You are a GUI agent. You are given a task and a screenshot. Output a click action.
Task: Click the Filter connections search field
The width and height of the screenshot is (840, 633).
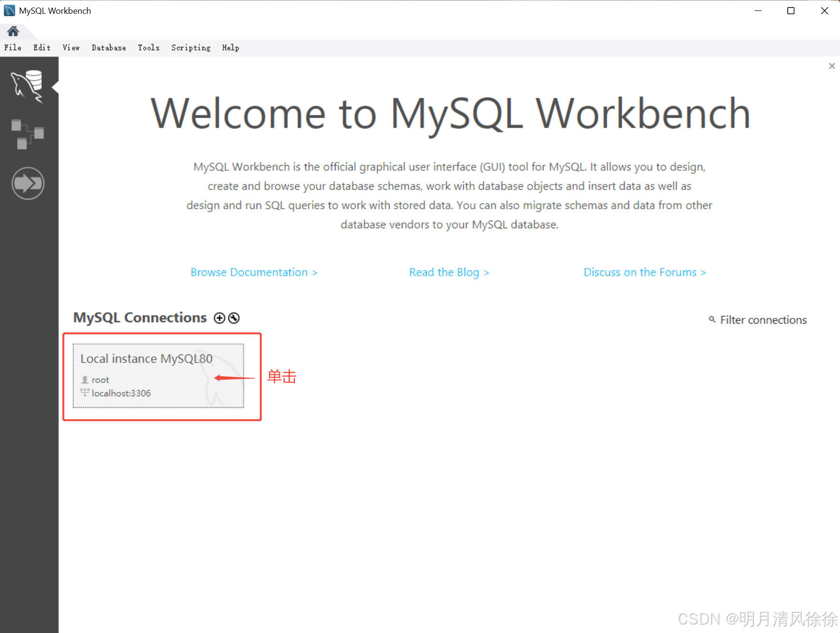[x=763, y=320]
